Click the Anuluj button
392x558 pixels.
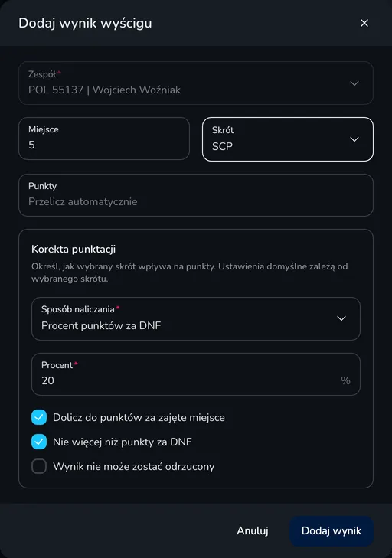253,531
